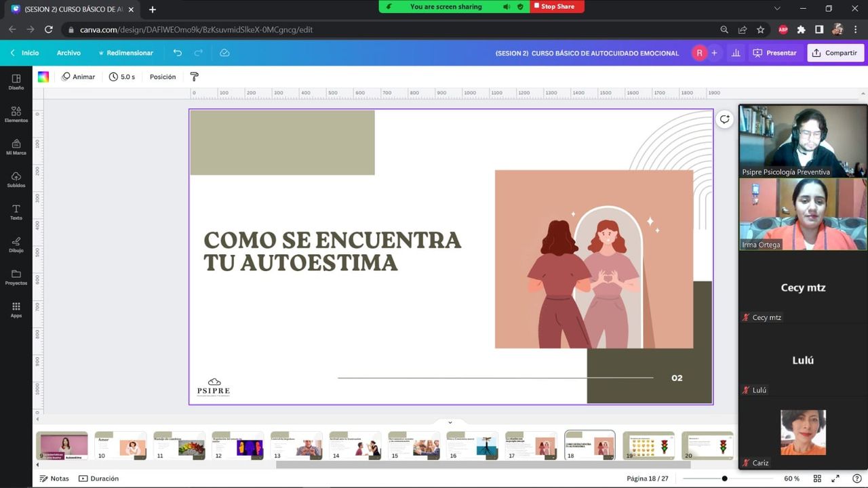Viewport: 868px width, 488px height.
Task: Open the Redimensionar menu
Action: [x=125, y=53]
